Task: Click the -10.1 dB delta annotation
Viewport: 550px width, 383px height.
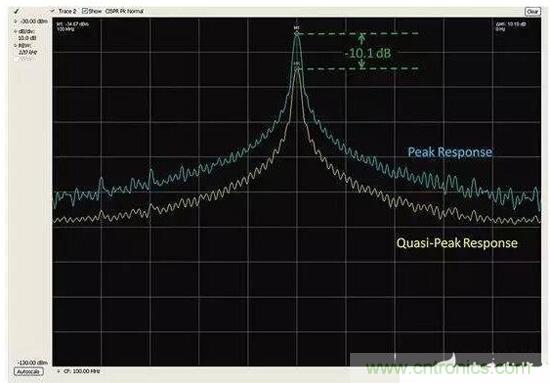Action: coord(368,53)
